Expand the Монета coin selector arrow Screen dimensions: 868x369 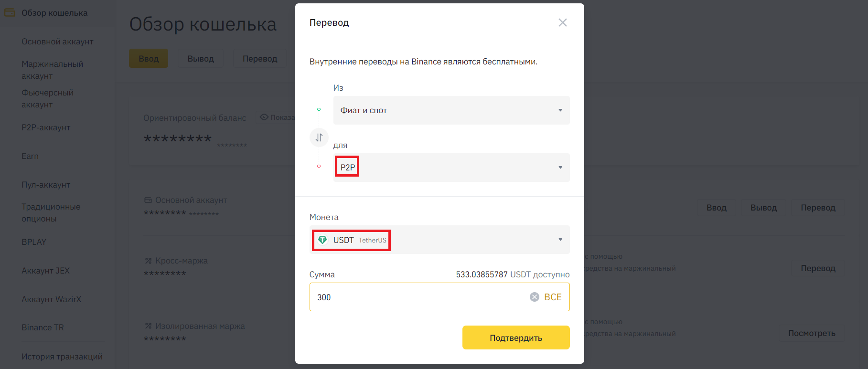(560, 240)
